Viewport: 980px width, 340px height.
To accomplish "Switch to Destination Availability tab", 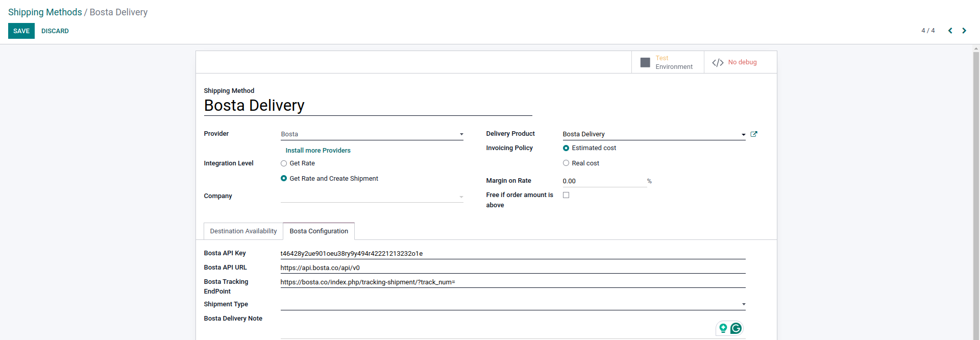I will pyautogui.click(x=243, y=231).
